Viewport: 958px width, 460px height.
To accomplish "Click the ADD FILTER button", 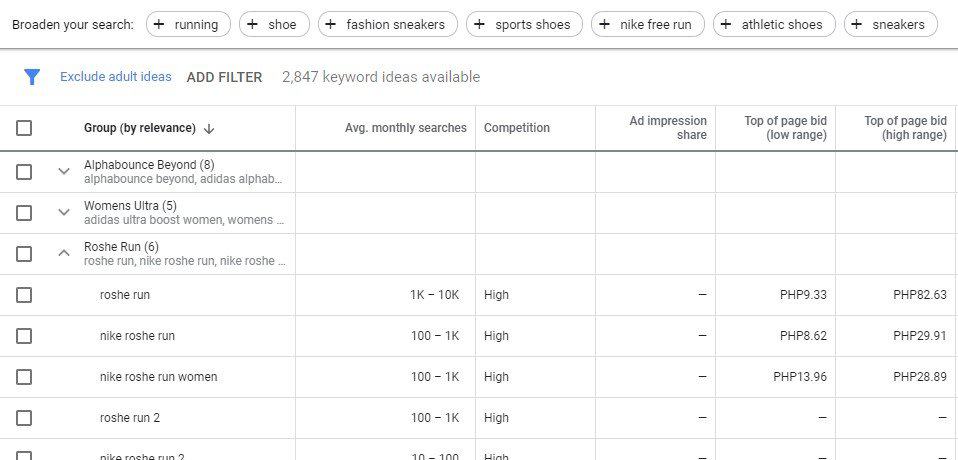I will coord(224,77).
